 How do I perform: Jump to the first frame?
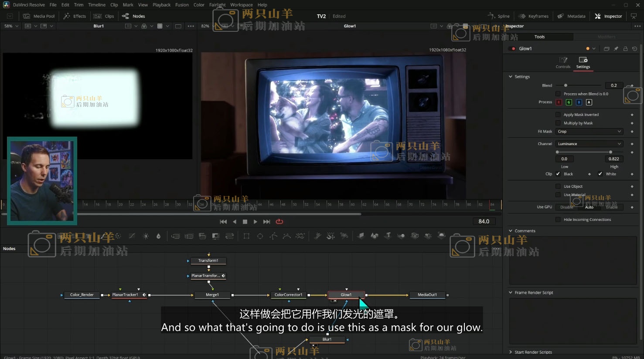[223, 222]
